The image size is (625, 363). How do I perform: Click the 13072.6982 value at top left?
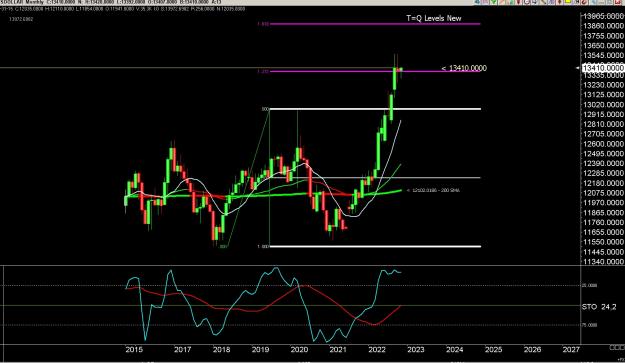(x=21, y=19)
